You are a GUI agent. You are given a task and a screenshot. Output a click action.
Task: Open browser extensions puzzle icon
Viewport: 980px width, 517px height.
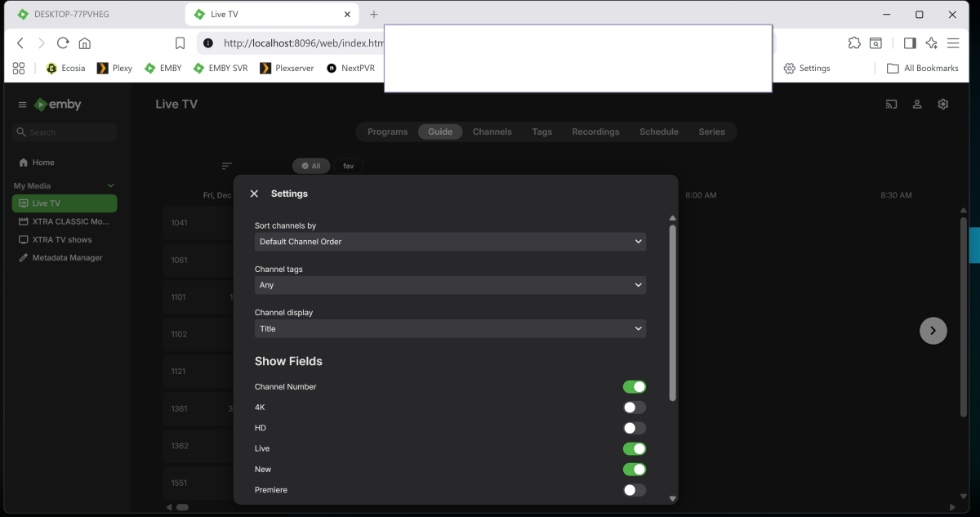click(854, 43)
